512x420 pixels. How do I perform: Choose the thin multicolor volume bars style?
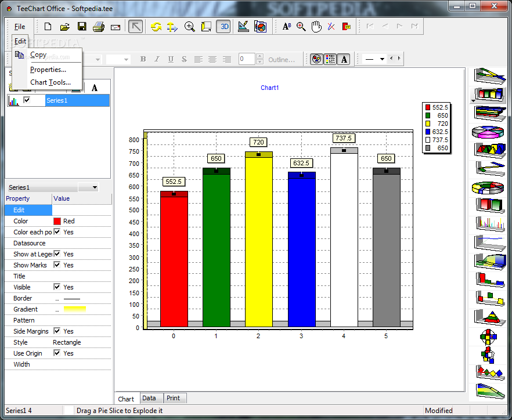(489, 225)
